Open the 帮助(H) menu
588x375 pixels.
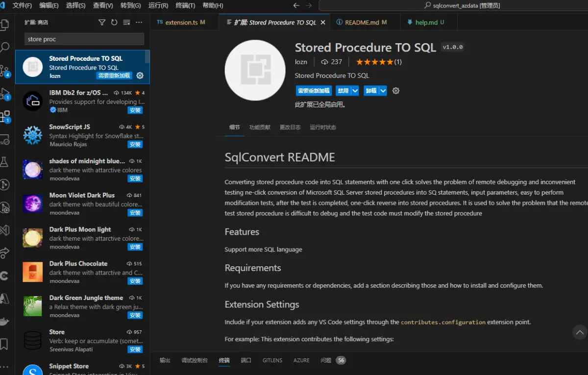(x=213, y=5)
